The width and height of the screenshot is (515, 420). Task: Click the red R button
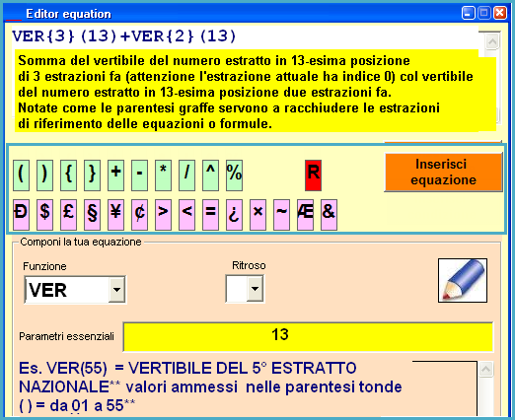coord(313,175)
